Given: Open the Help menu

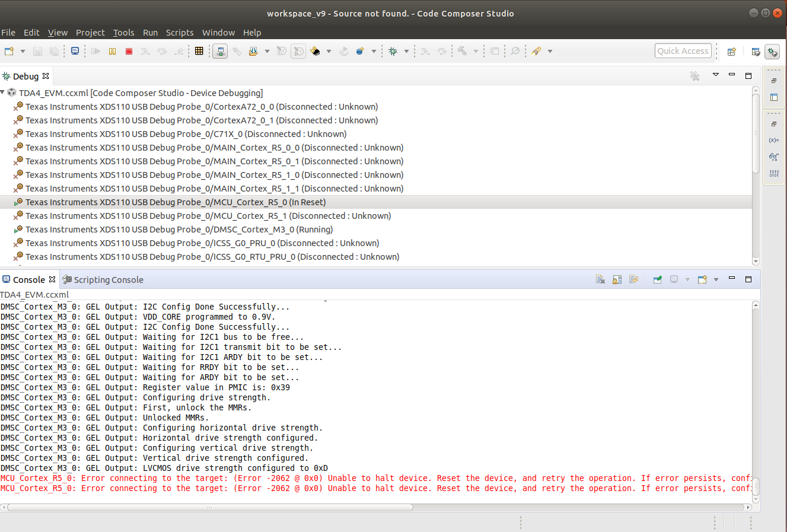Looking at the screenshot, I should pyautogui.click(x=252, y=33).
